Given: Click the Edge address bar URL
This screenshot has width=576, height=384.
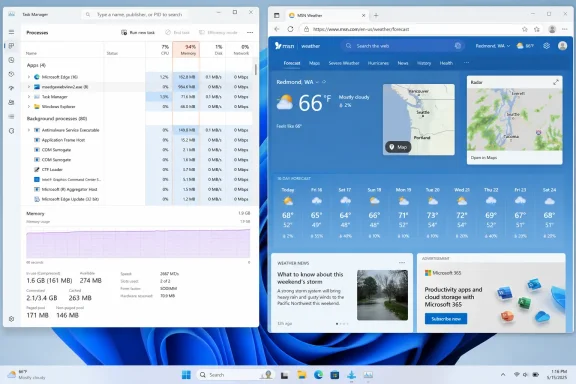Looking at the screenshot, I should pos(361,29).
